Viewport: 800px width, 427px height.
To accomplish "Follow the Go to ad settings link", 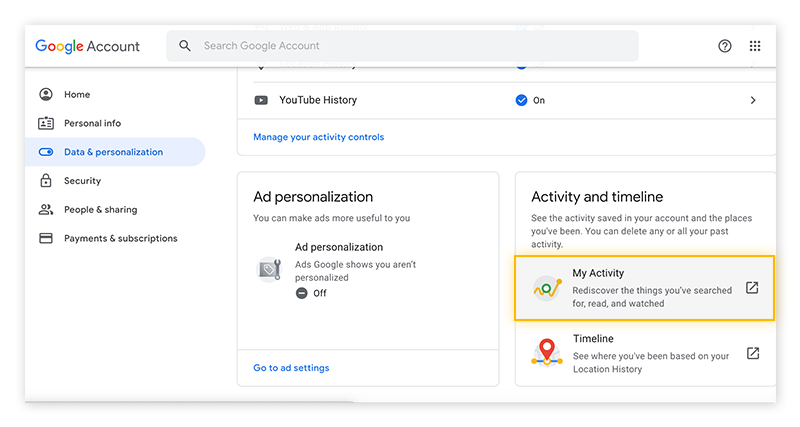I will coord(291,368).
